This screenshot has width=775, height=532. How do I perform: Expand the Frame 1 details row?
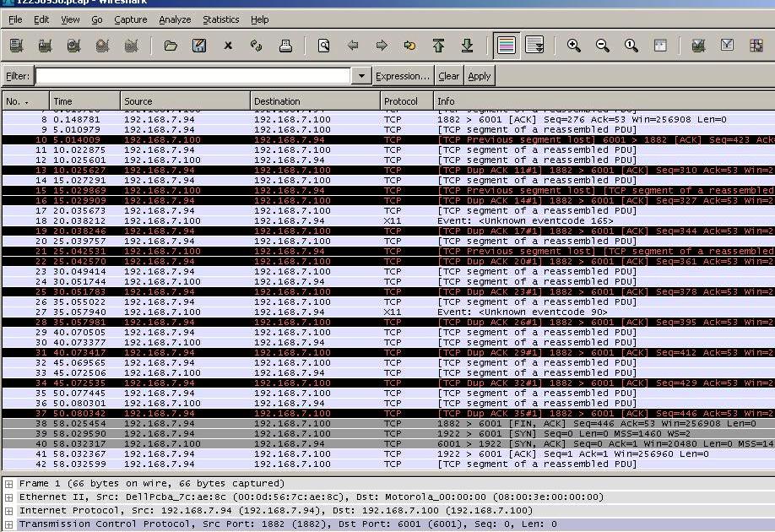click(x=8, y=484)
